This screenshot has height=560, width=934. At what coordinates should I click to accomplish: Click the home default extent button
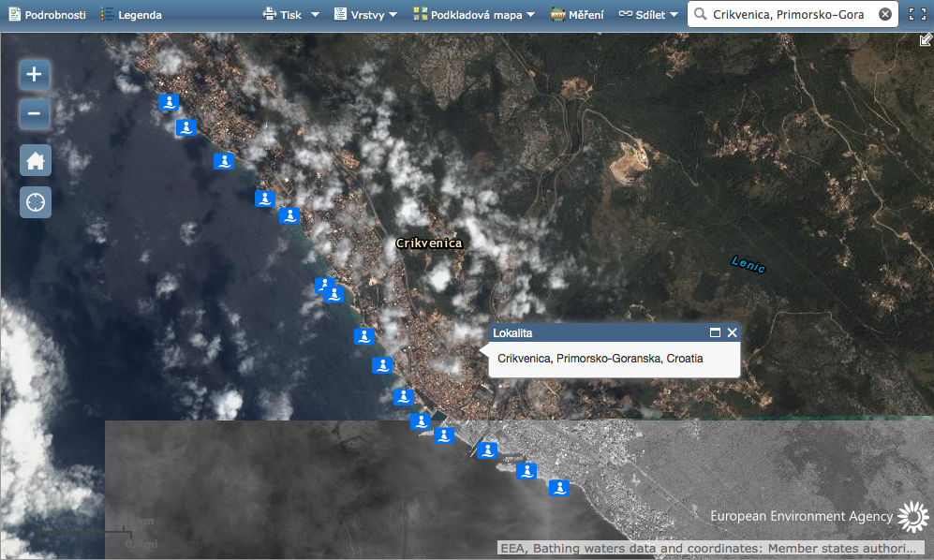[x=36, y=161]
